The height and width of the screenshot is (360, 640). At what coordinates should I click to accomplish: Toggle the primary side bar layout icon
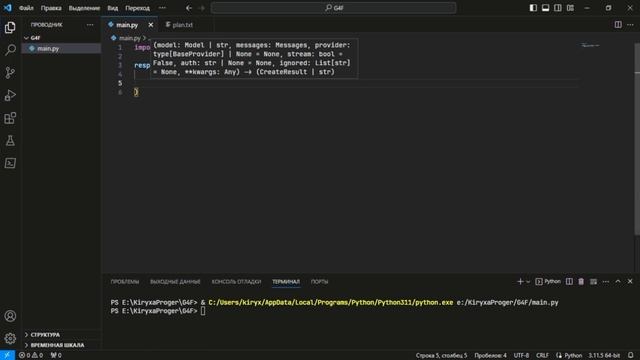[x=533, y=8]
